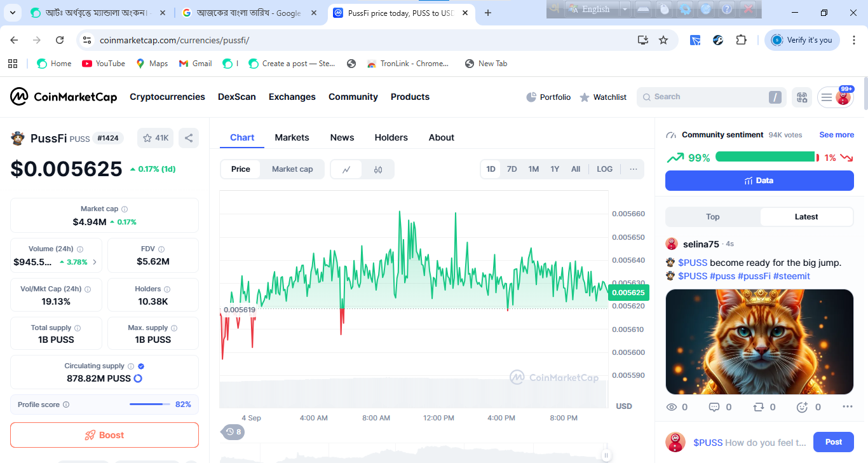Viewport: 868px width, 463px height.
Task: Bookmark this page with Chrome's star icon
Action: point(663,40)
